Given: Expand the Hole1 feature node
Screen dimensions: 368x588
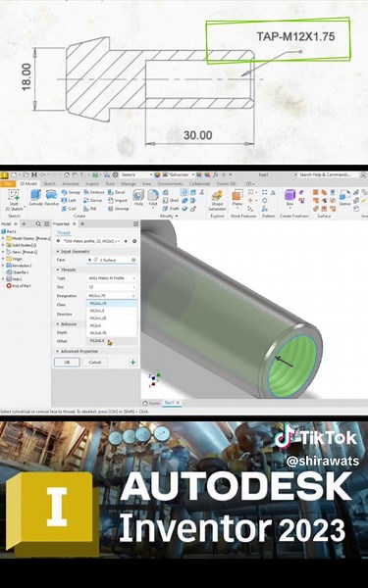Looking at the screenshot, I should coord(3,279).
